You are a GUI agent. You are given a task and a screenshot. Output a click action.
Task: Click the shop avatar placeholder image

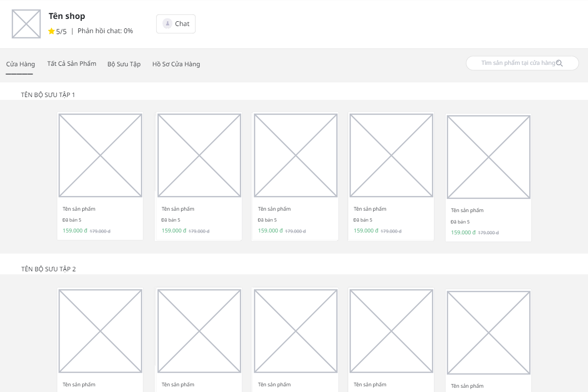click(x=26, y=24)
